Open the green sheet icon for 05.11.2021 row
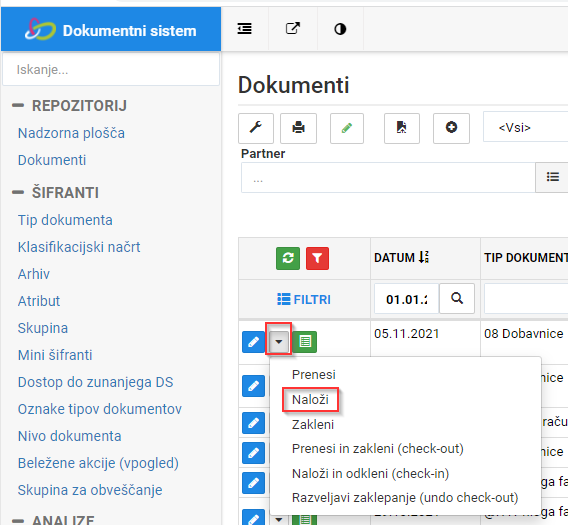 (305, 342)
